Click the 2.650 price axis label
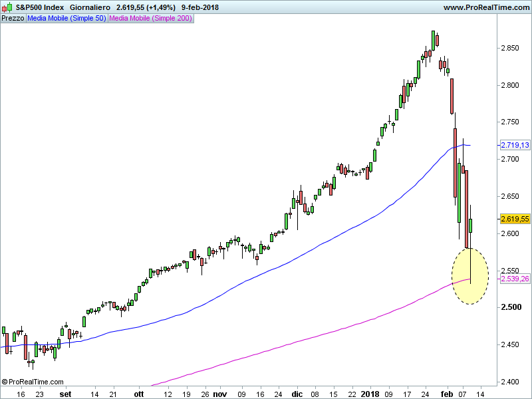The image size is (532, 399). click(x=510, y=196)
